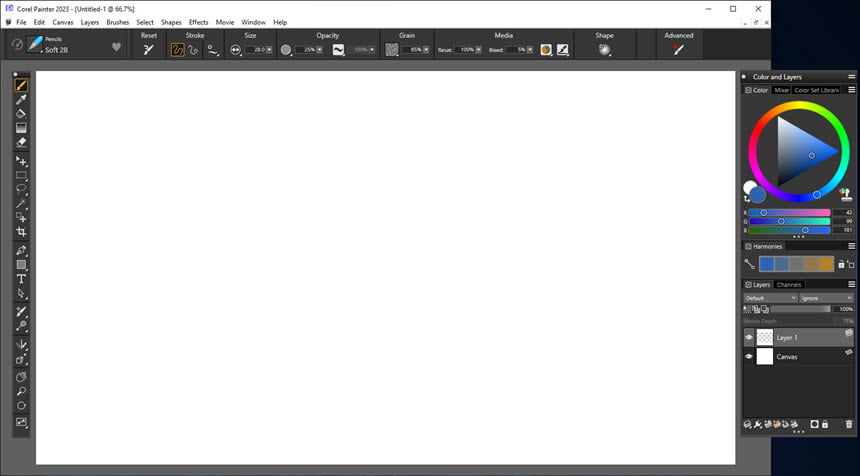Click the B value field showing 181
Image resolution: width=860 pixels, height=476 pixels.
coord(844,230)
